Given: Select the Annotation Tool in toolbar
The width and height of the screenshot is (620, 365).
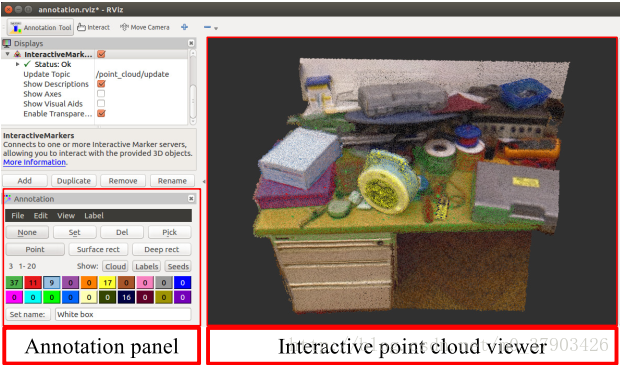Looking at the screenshot, I should (40, 27).
